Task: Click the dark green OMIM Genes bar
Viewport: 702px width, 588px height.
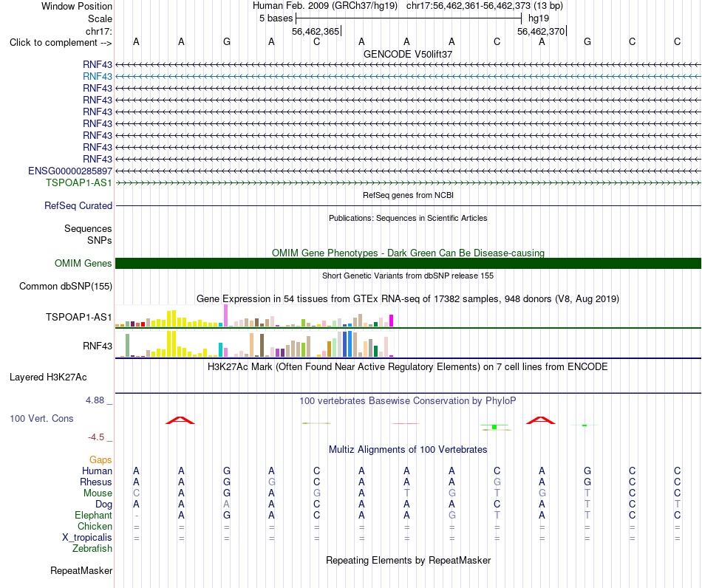Action: (x=408, y=263)
